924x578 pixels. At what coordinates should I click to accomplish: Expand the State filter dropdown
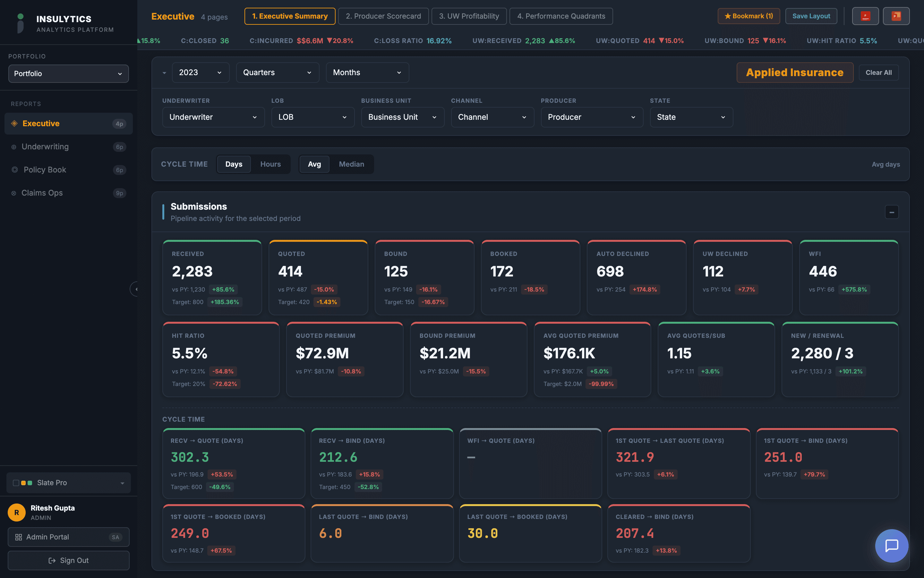691,117
